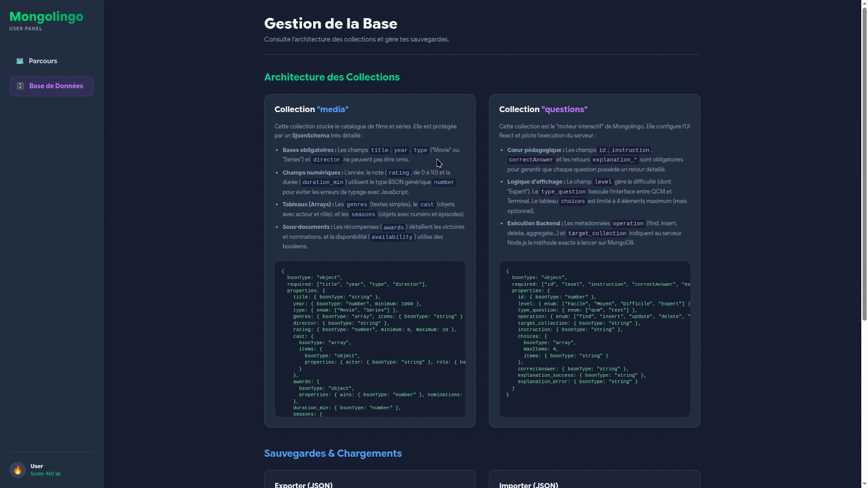Click the "explanation_*" code tag
Viewport: 868px width, 488px height.
click(x=614, y=160)
